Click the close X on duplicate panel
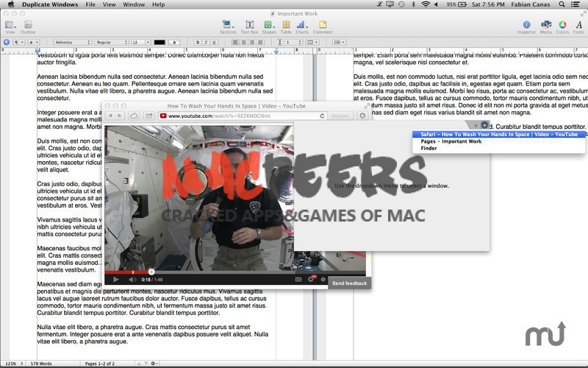Image resolution: width=588 pixels, height=368 pixels. 476,125
